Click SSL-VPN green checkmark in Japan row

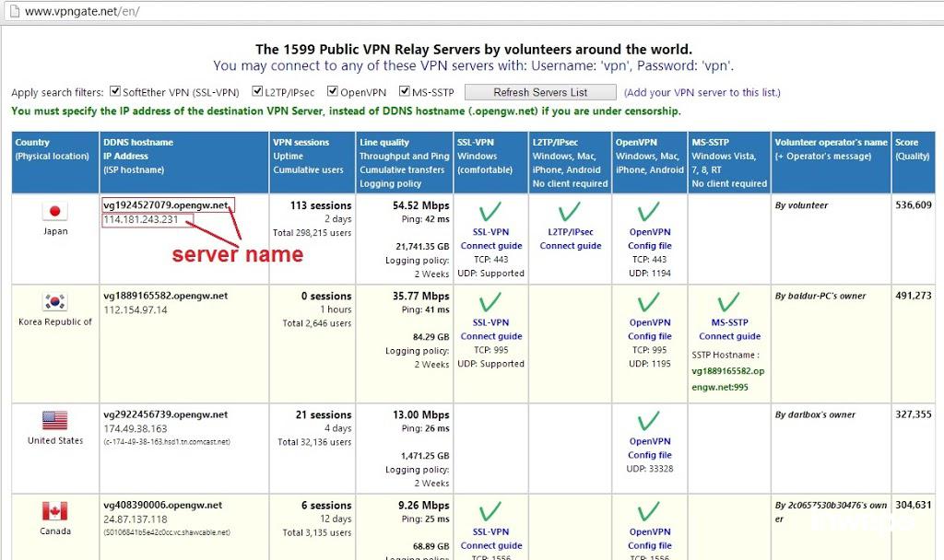(x=490, y=212)
